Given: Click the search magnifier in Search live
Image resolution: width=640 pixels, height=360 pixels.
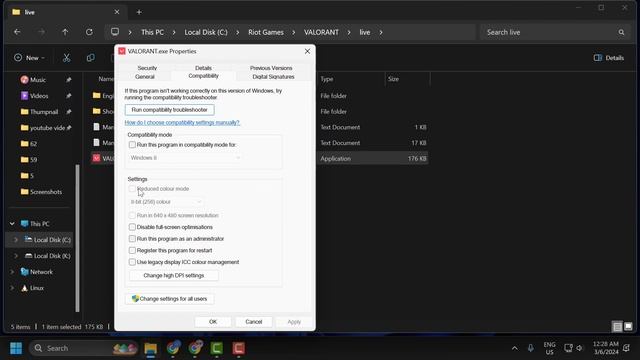Looking at the screenshot, I should pos(621,32).
